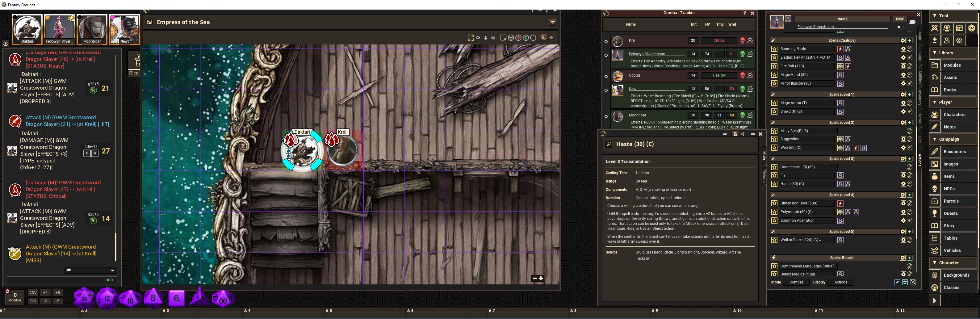Open the Items bag icon
This screenshot has height=319, width=980.
(x=935, y=176)
